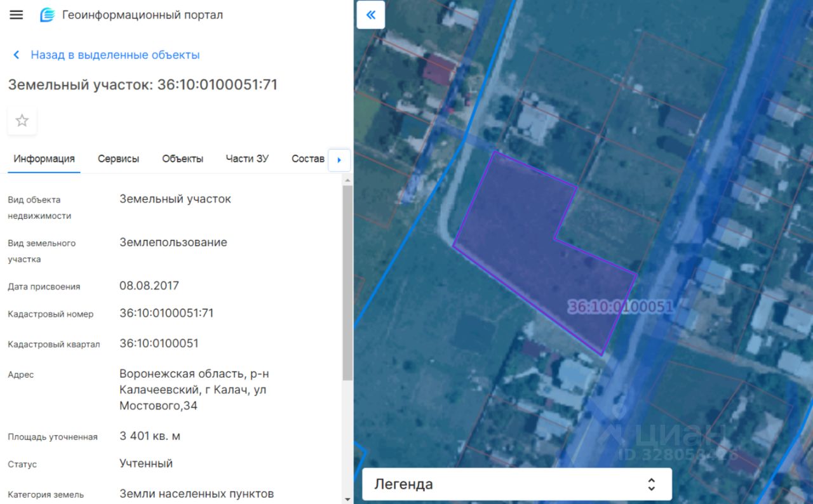This screenshot has width=813, height=504.
Task: Click the Вид земельного участка label
Action: pyautogui.click(x=42, y=251)
